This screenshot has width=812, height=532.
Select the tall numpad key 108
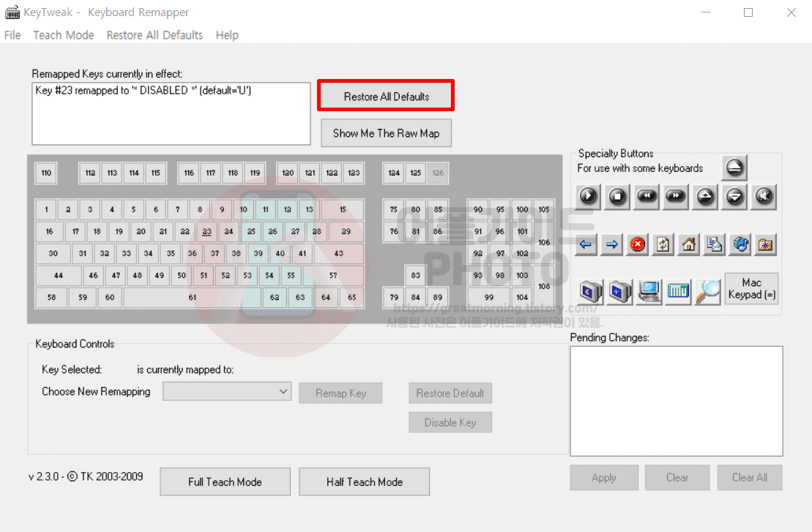[544, 286]
